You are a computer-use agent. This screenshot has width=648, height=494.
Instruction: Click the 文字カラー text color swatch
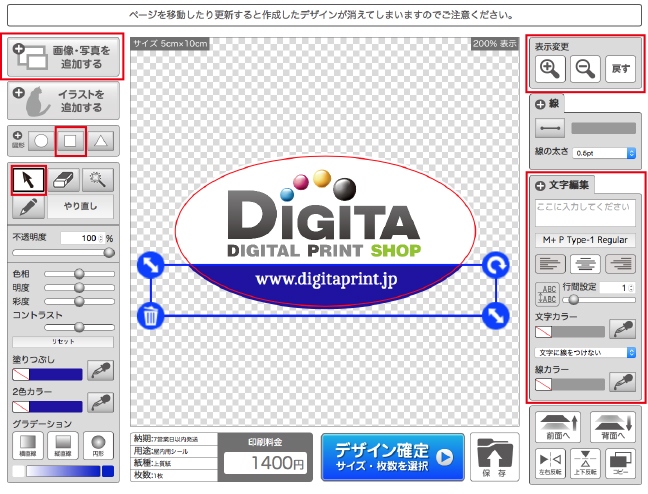(x=569, y=332)
